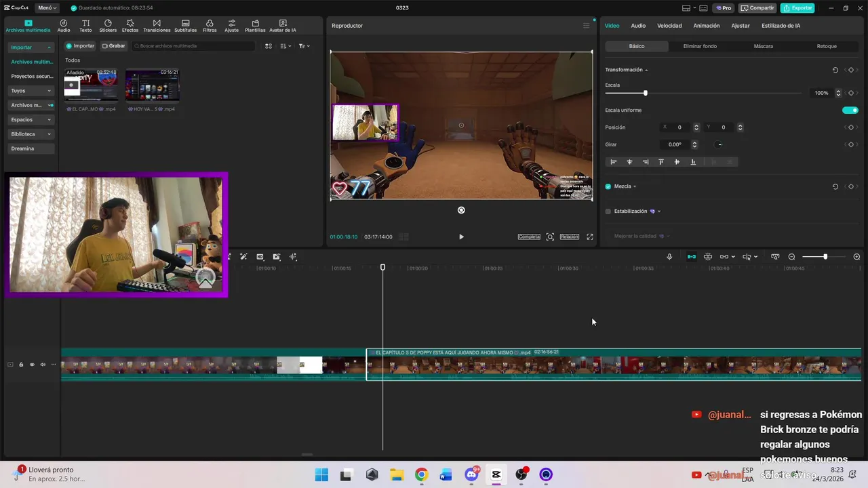Click the fullscreen preview icon
The image size is (868, 488).
590,237
